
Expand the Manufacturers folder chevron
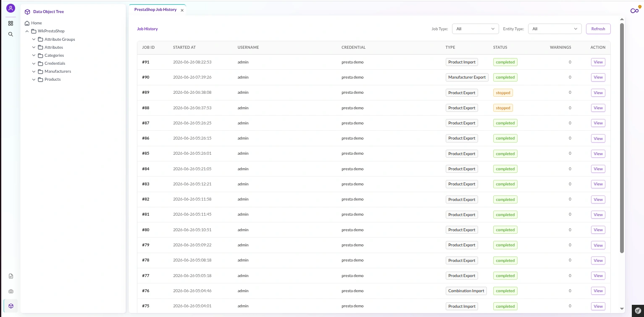(x=34, y=71)
